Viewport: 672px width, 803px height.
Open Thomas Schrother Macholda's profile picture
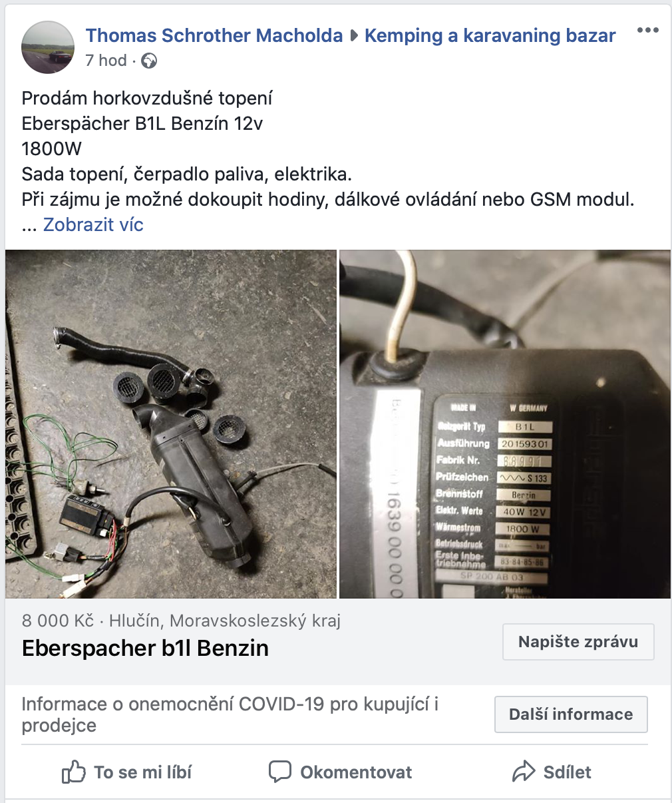pyautogui.click(x=48, y=47)
